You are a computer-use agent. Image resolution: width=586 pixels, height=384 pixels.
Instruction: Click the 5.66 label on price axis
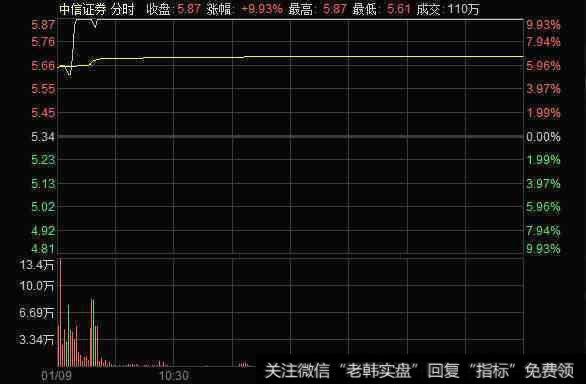(x=43, y=66)
